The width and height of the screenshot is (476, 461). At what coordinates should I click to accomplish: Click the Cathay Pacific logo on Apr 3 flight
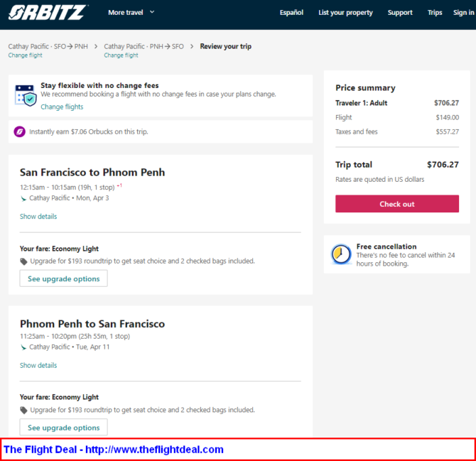(x=23, y=198)
